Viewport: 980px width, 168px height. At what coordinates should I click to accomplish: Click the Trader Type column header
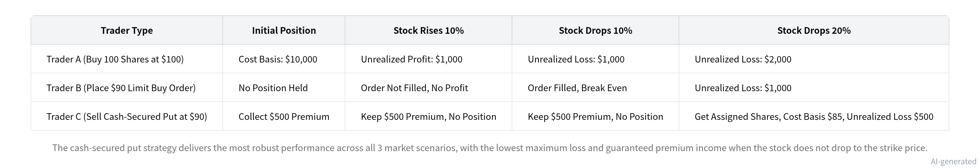click(127, 31)
